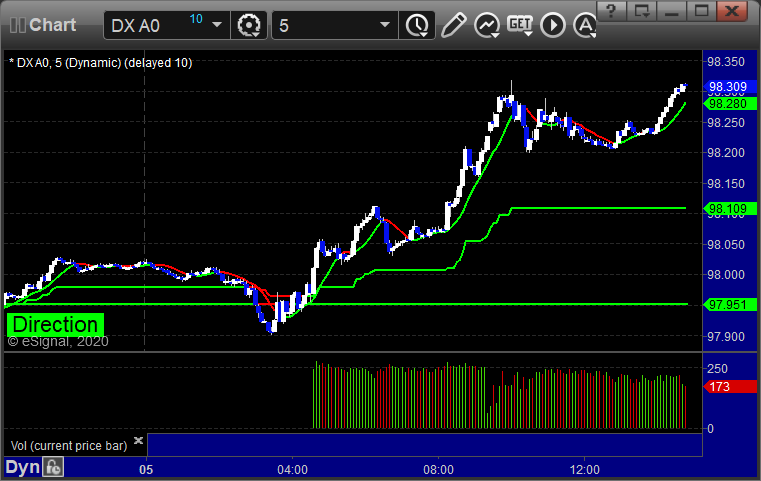
Task: Click the 98.200 price axis label
Action: [x=726, y=153]
